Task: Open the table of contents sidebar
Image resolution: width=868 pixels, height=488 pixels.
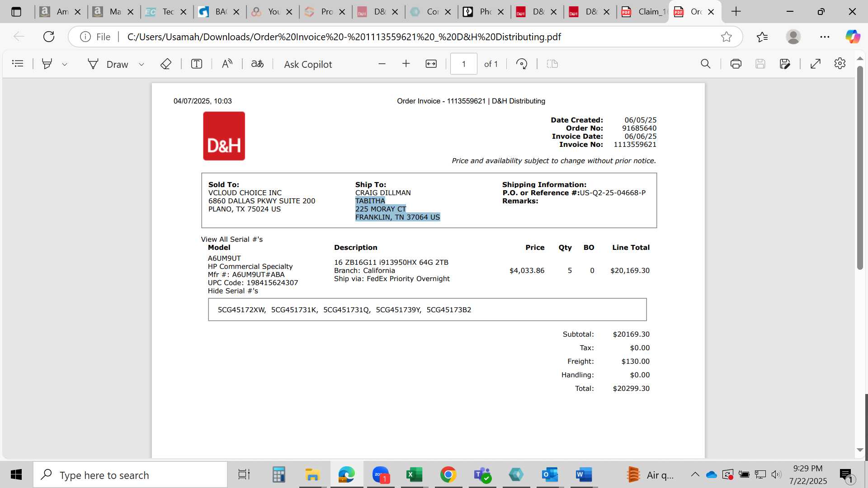Action: (18, 64)
